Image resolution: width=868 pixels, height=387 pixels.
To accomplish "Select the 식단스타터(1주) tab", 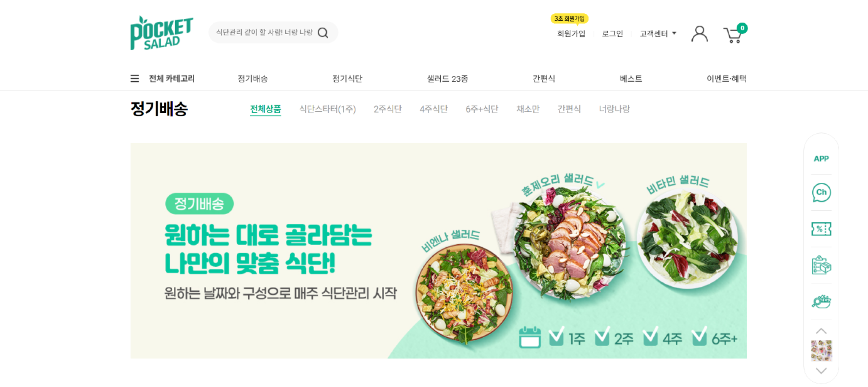I will (328, 109).
